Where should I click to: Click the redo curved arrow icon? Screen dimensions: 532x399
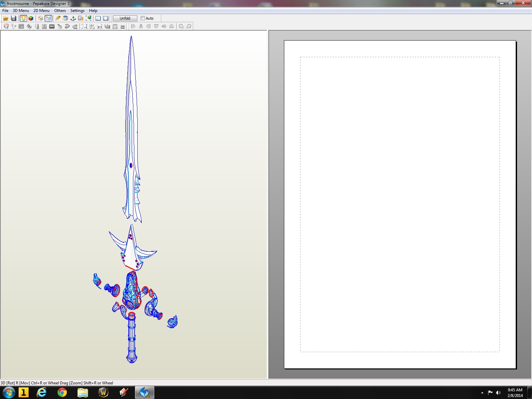point(75,26)
